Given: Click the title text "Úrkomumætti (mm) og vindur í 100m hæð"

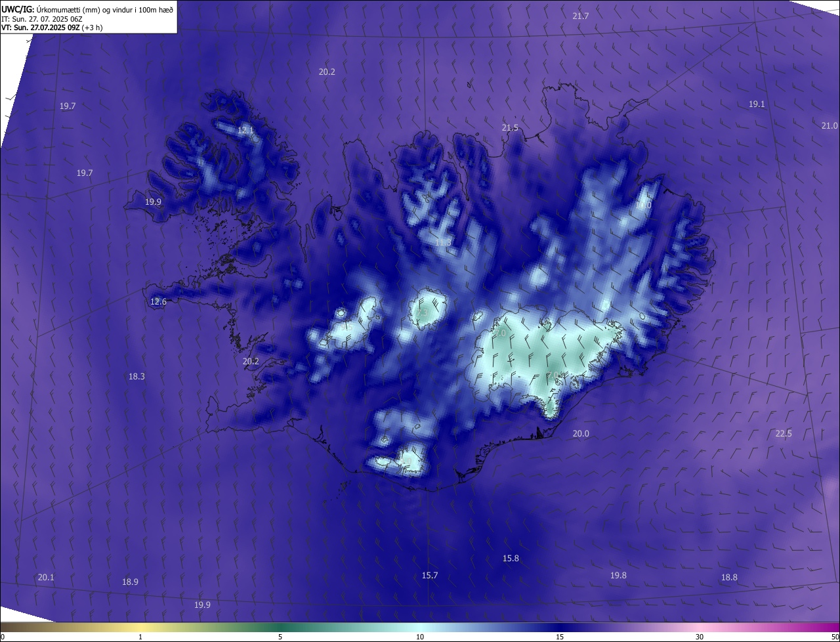Looking at the screenshot, I should [104, 9].
